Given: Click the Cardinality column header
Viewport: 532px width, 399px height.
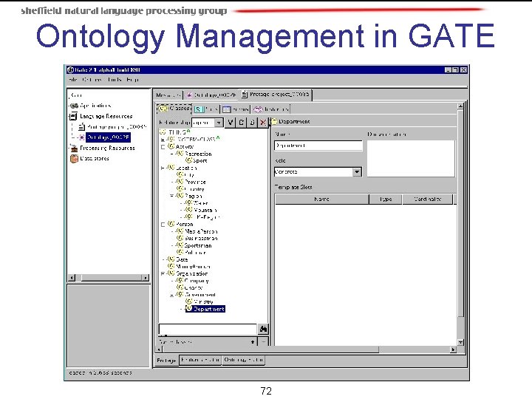Looking at the screenshot, I should 428,199.
